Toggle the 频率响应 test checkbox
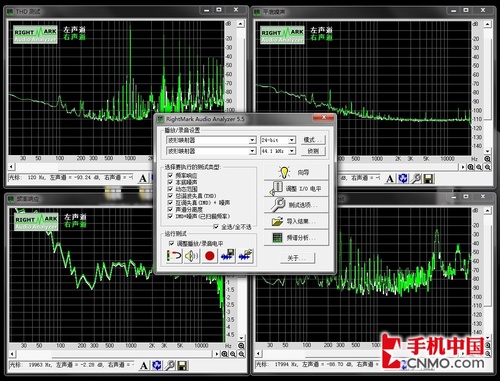This screenshot has height=381, width=500. pyautogui.click(x=170, y=175)
